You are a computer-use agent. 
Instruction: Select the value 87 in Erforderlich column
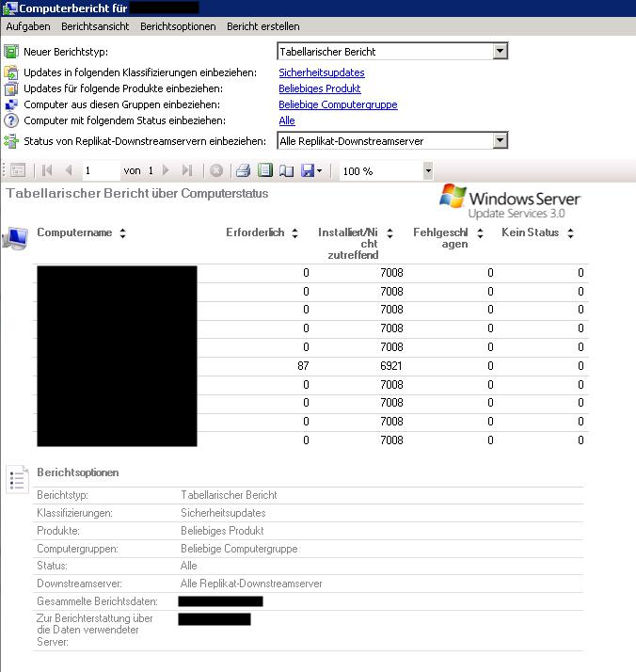point(303,365)
